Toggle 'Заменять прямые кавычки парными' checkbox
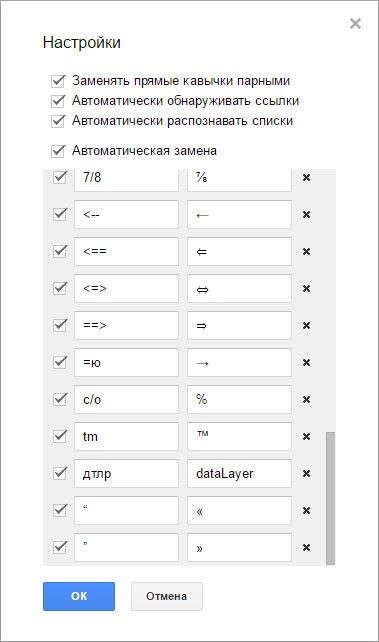 58,81
